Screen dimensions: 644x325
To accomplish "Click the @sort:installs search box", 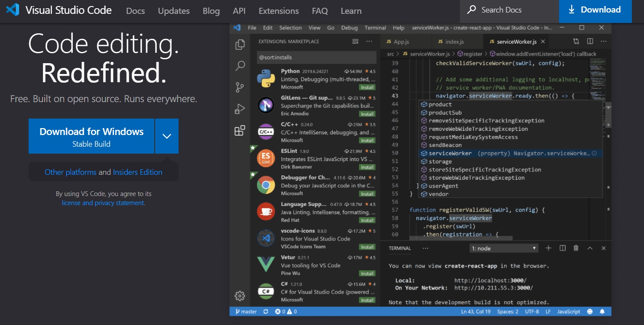I will 316,57.
